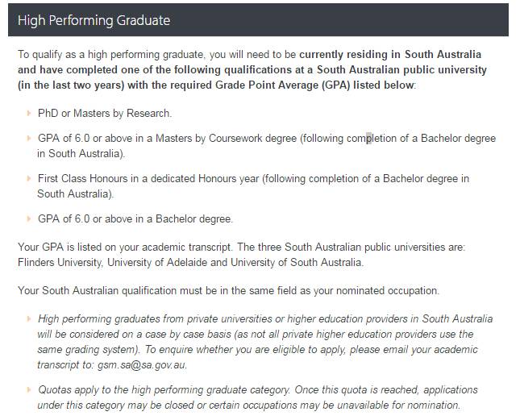Click the bullet arrow beside private universities note

(x=29, y=319)
